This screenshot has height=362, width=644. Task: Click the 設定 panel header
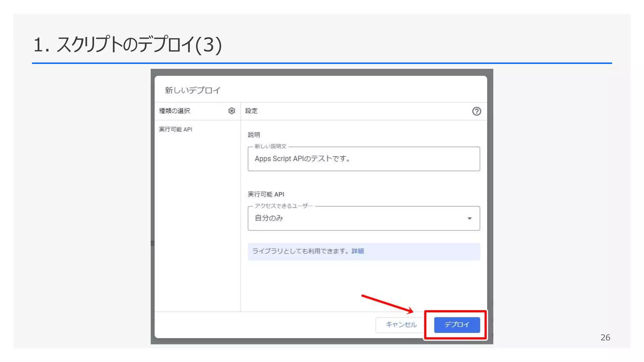(x=252, y=111)
